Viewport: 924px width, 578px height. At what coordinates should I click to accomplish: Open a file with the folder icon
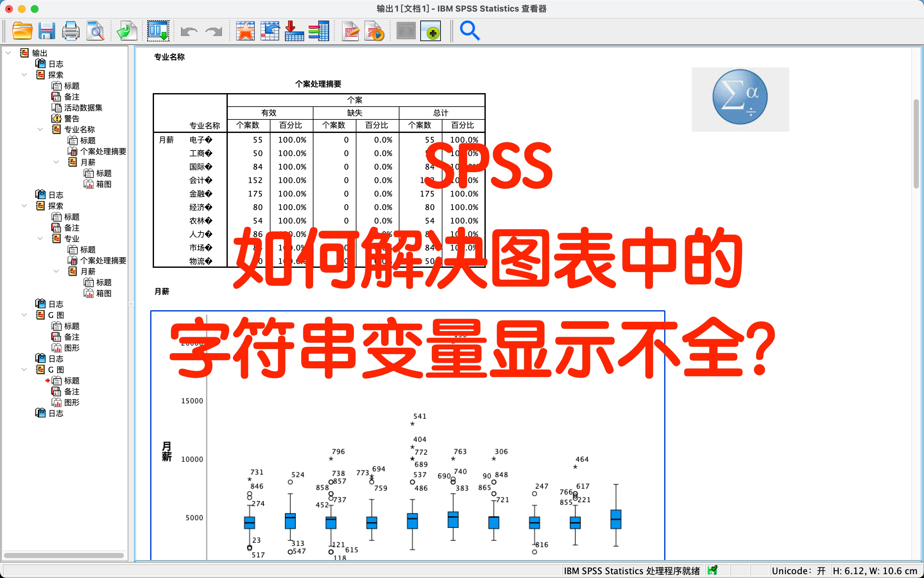22,31
